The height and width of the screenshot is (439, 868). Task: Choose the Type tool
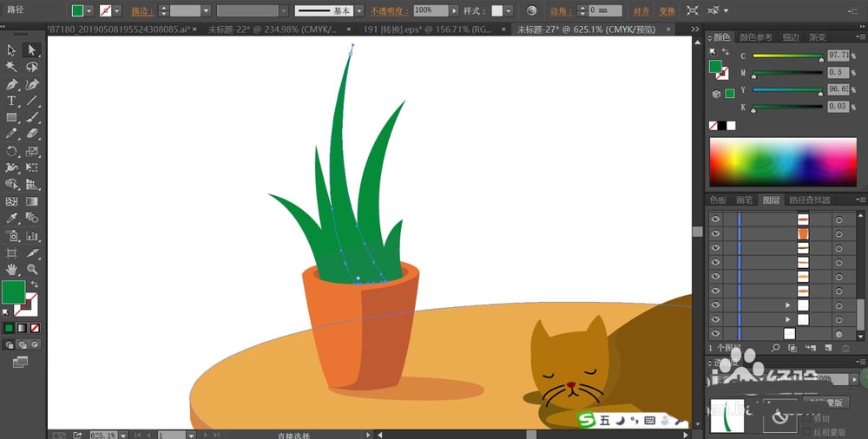(x=11, y=101)
